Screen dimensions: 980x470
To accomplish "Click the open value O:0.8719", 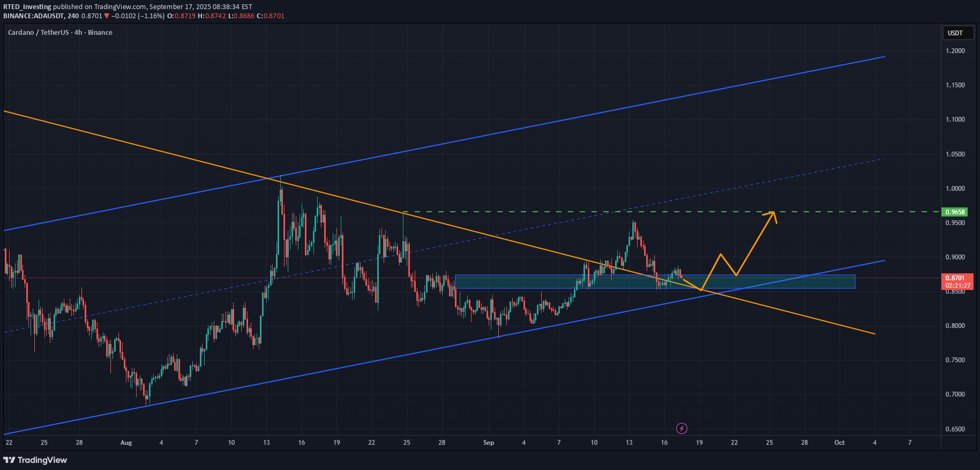I will [182, 16].
